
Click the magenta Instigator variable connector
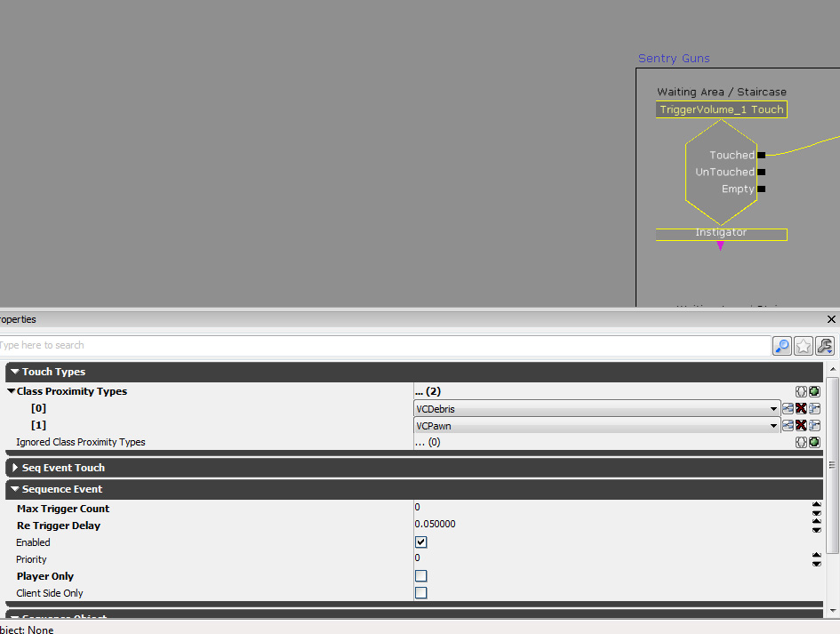tap(721, 245)
